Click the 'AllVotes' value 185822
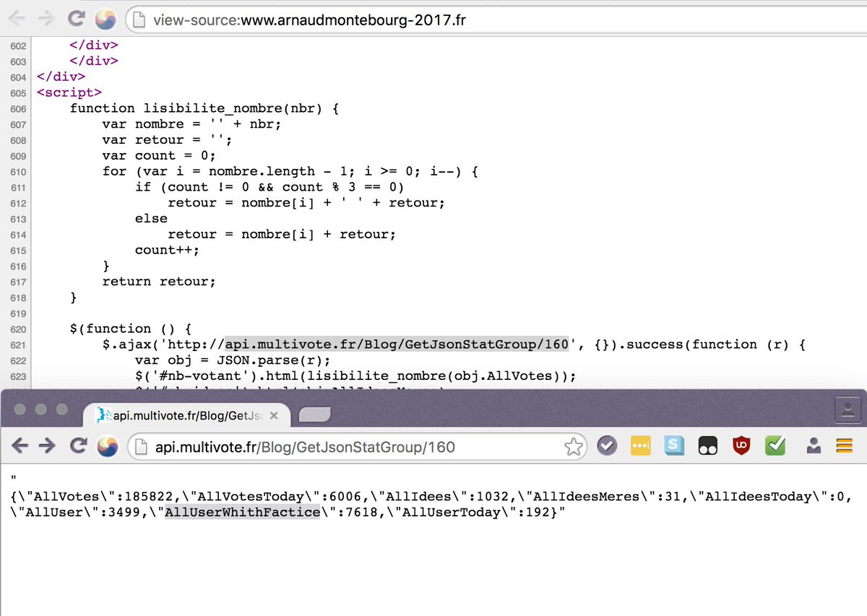The width and height of the screenshot is (867, 616). click(x=150, y=497)
